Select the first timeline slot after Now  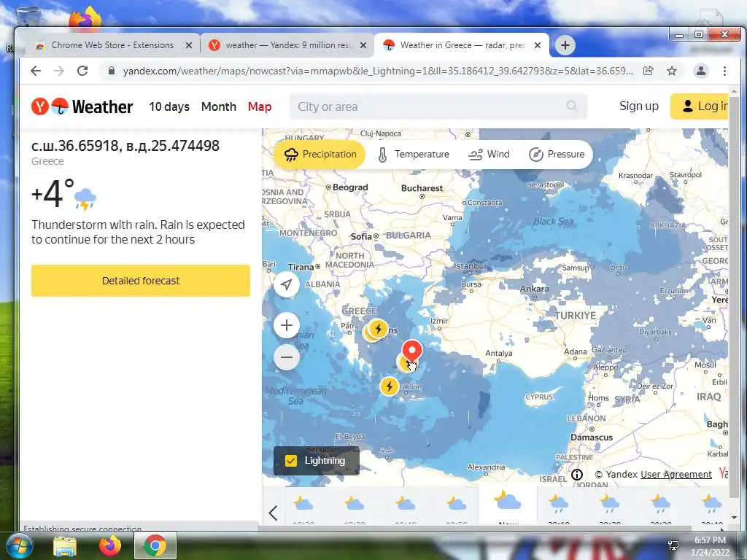(559, 507)
